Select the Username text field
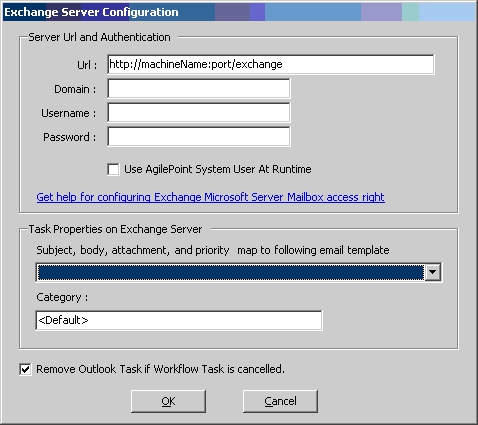Viewport: 478px width, 425px height. point(199,113)
